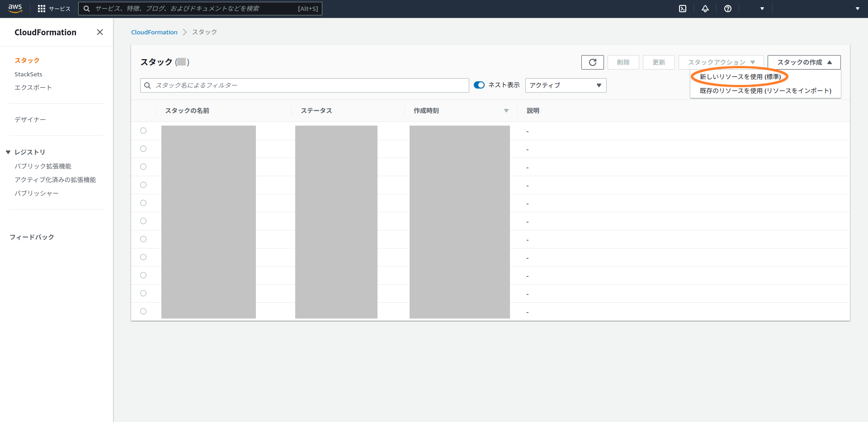The image size is (868, 422).
Task: Open the services grid menu icon
Action: [42, 9]
